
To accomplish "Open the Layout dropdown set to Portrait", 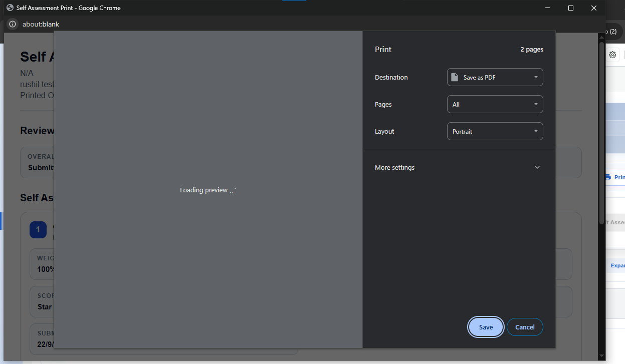I will point(495,131).
